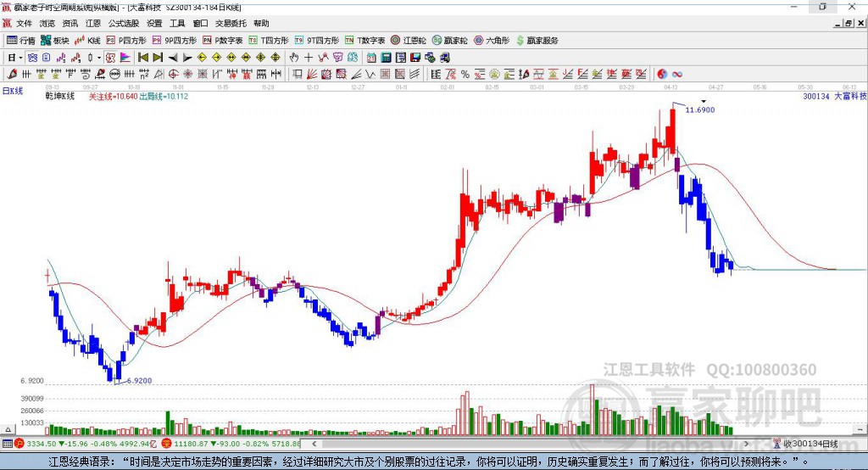Select the Gann fan lines icon
The image size is (868, 470).
[312, 75]
